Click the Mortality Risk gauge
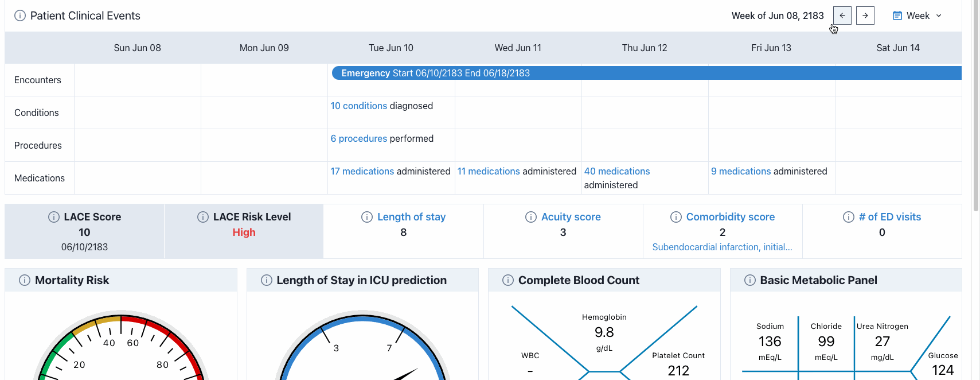980x380 pixels. click(x=121, y=346)
